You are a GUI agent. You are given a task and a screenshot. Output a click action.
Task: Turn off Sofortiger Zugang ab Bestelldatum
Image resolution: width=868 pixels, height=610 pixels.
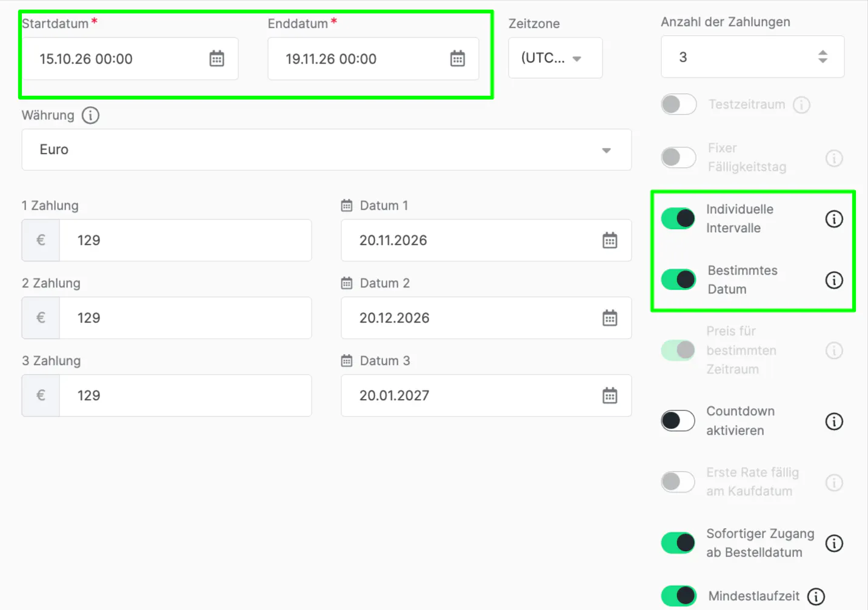[x=678, y=543]
